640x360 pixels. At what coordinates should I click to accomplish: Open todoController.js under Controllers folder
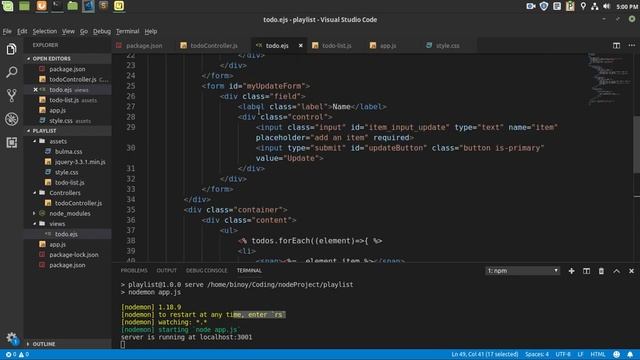(78, 203)
